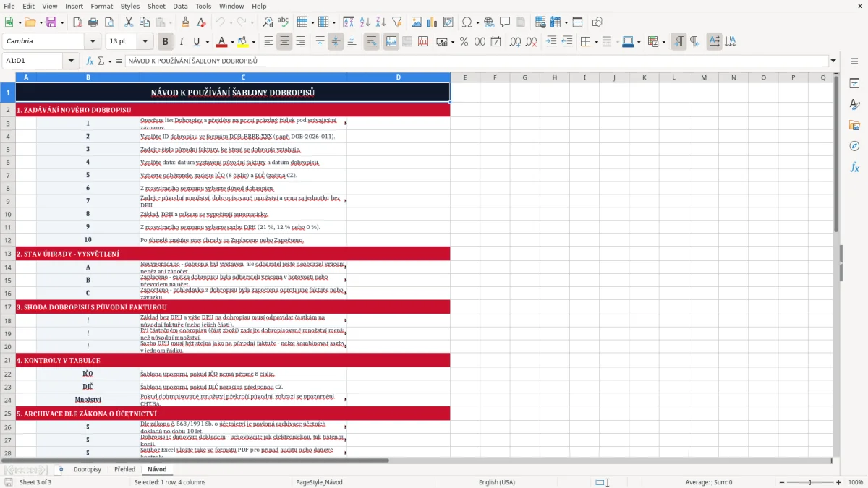Click the Insert Hyperlink globe icon
The image size is (868, 488).
click(x=489, y=22)
